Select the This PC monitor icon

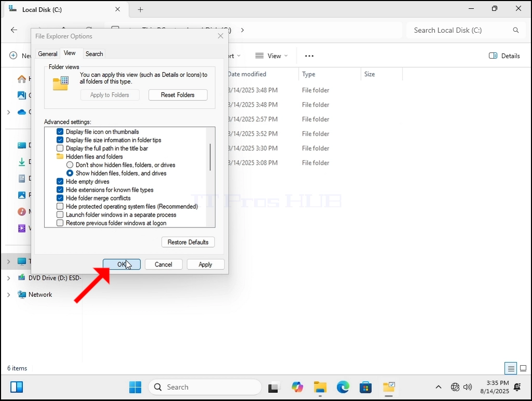coord(22,261)
